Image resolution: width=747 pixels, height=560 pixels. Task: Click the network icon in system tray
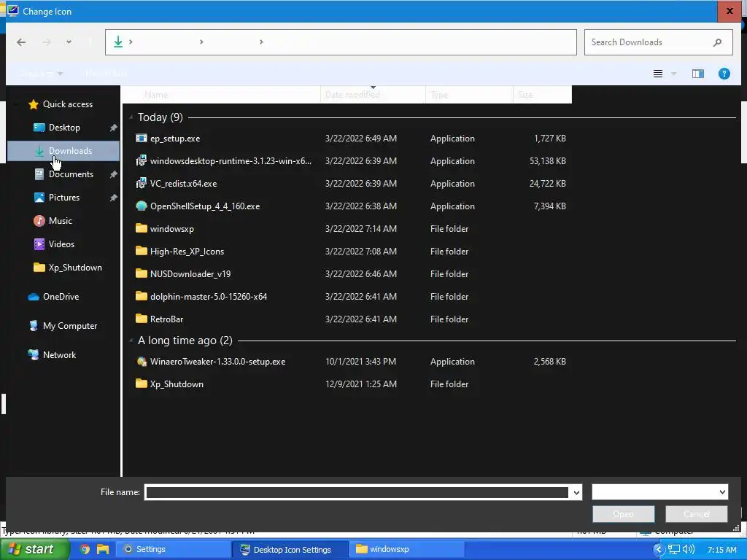(673, 550)
